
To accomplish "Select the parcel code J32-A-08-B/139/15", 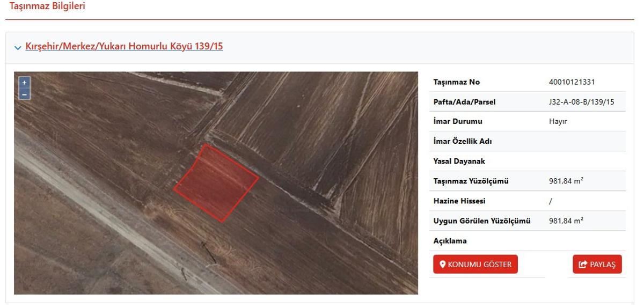I will pos(582,102).
